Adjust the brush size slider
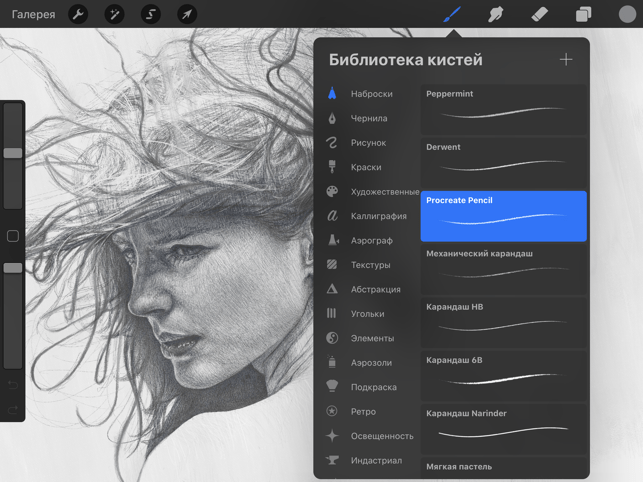643x482 pixels. (13, 153)
